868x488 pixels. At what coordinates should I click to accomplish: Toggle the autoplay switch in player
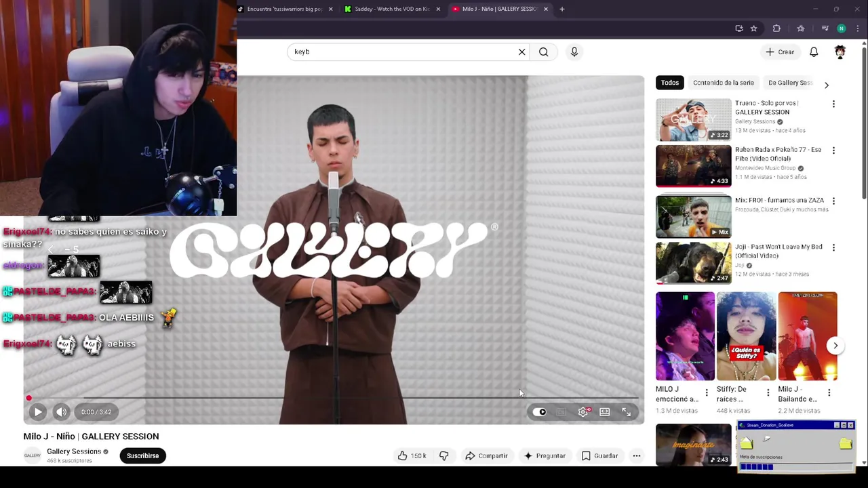point(540,411)
